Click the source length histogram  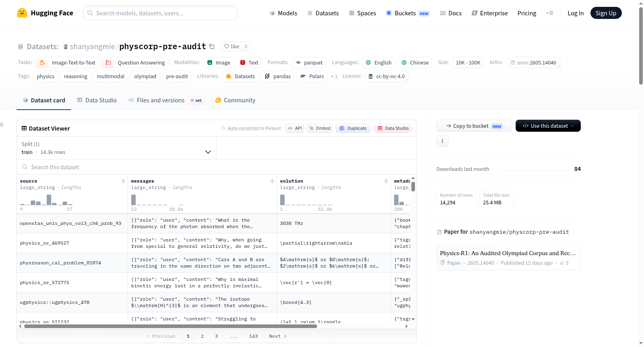click(x=46, y=200)
